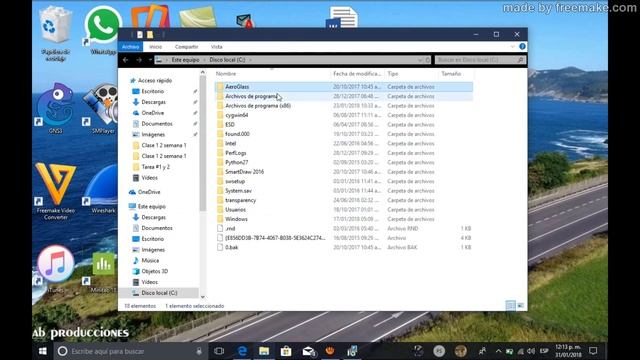Select Archivos de programa (x86) folder
The image size is (640, 360).
[x=344, y=106]
